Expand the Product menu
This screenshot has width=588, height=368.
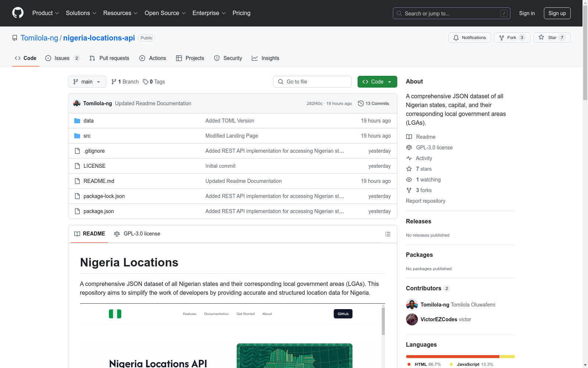coord(46,13)
